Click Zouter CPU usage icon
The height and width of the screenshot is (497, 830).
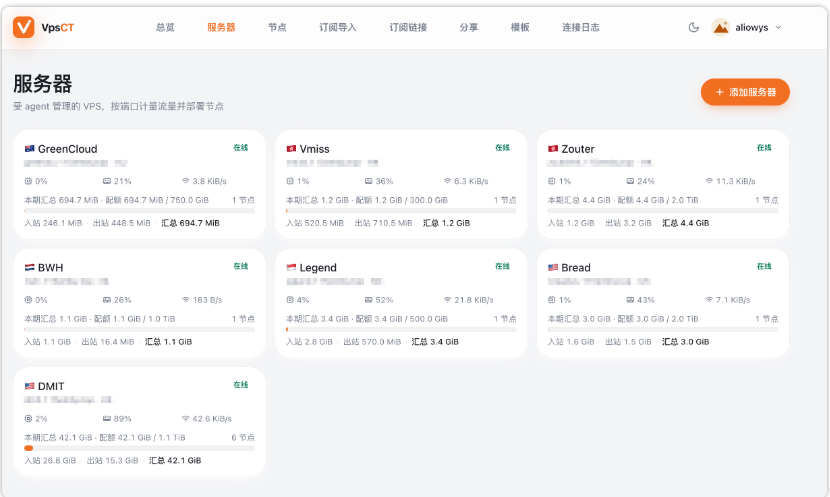[552, 181]
